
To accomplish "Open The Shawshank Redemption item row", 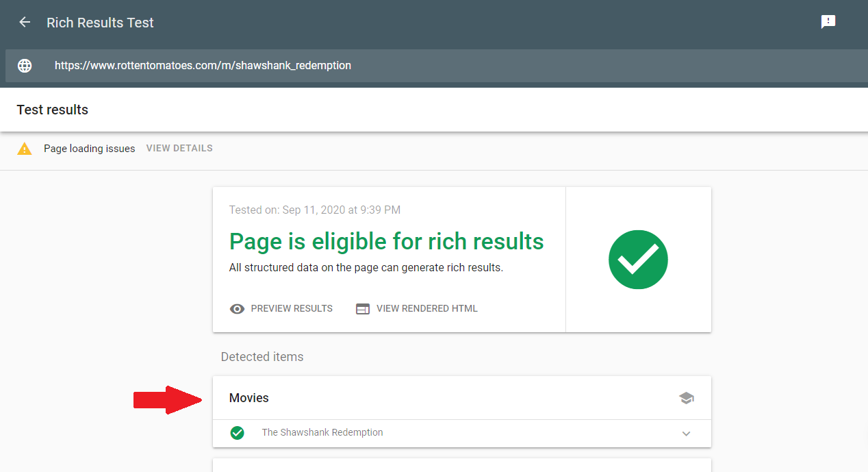I will click(x=462, y=433).
